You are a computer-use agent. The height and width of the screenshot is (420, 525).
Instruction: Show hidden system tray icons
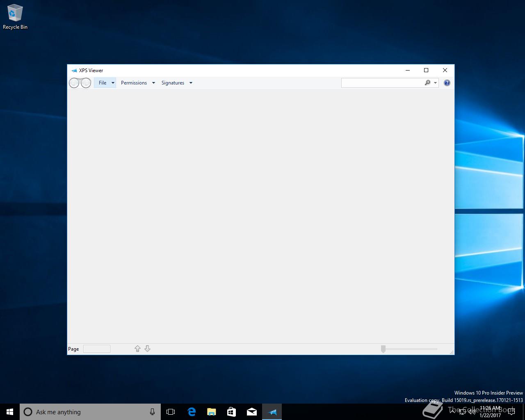pos(452,412)
